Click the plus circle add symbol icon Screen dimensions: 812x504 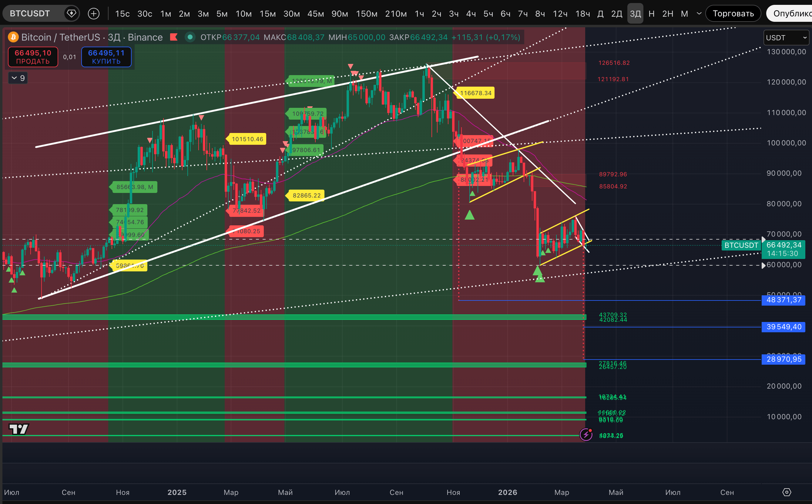point(93,13)
